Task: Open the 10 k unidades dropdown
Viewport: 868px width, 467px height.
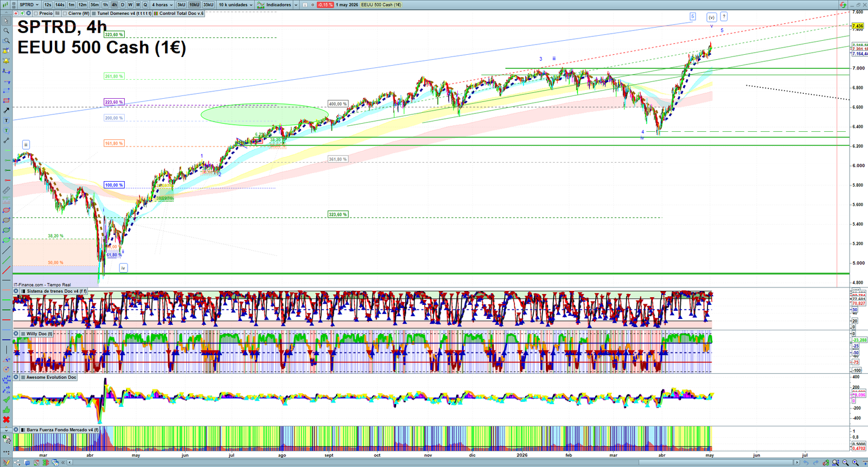Action: 235,5
